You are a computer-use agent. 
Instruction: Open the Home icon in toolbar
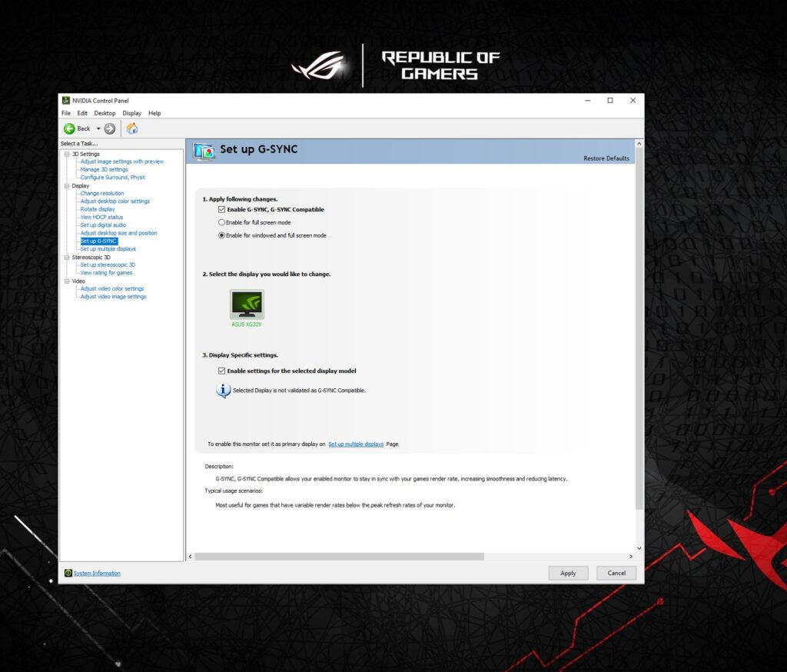[132, 128]
